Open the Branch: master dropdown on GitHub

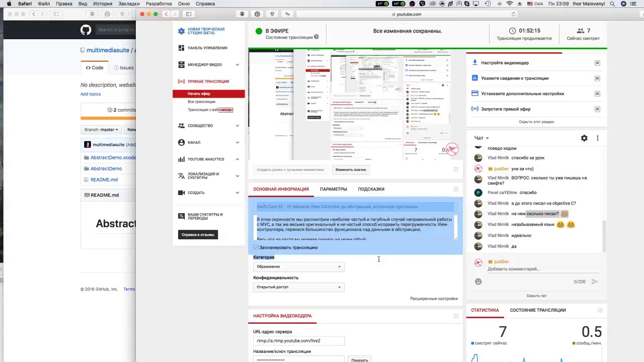point(101,130)
